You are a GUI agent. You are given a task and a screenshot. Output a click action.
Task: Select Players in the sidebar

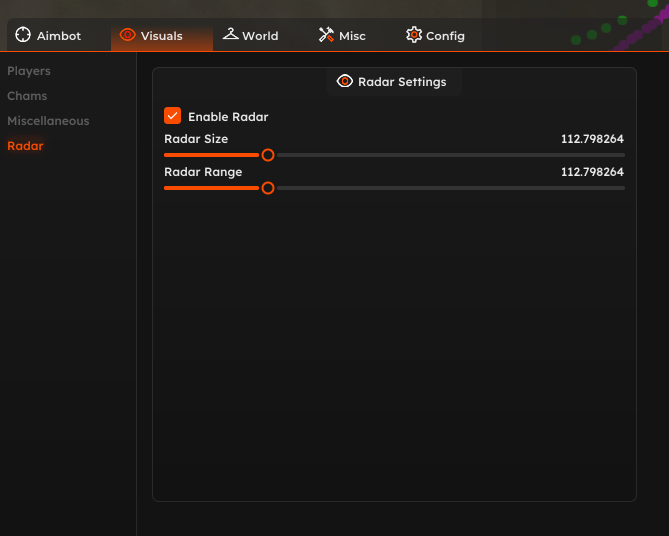(29, 71)
